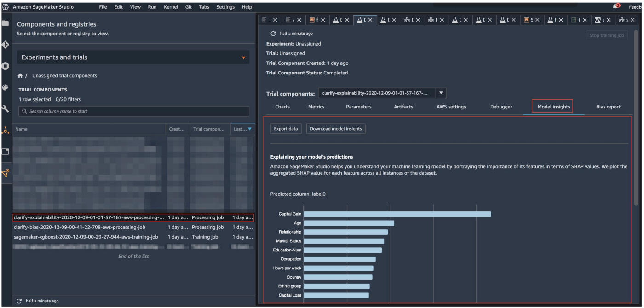644x308 pixels.
Task: Switch to the AWS settings tab
Action: (x=451, y=107)
